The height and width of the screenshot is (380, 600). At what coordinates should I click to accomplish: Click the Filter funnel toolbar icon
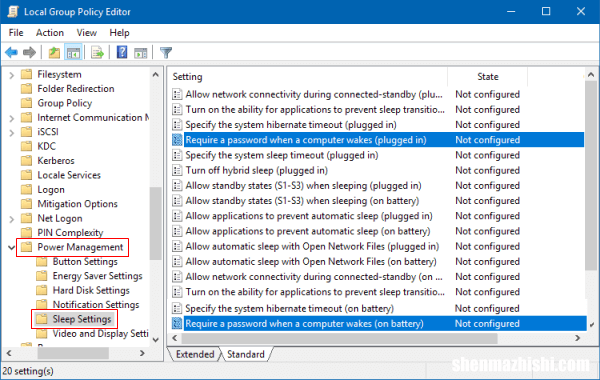click(x=166, y=52)
